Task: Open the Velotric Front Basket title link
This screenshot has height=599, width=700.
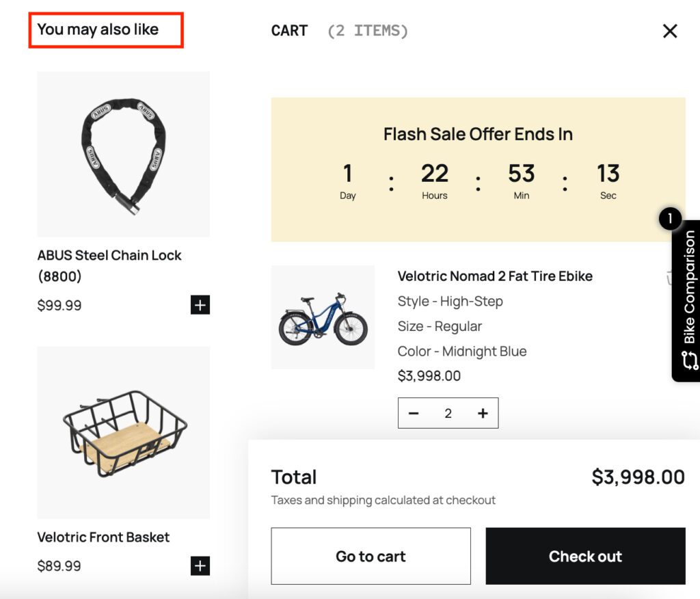Action: tap(103, 537)
